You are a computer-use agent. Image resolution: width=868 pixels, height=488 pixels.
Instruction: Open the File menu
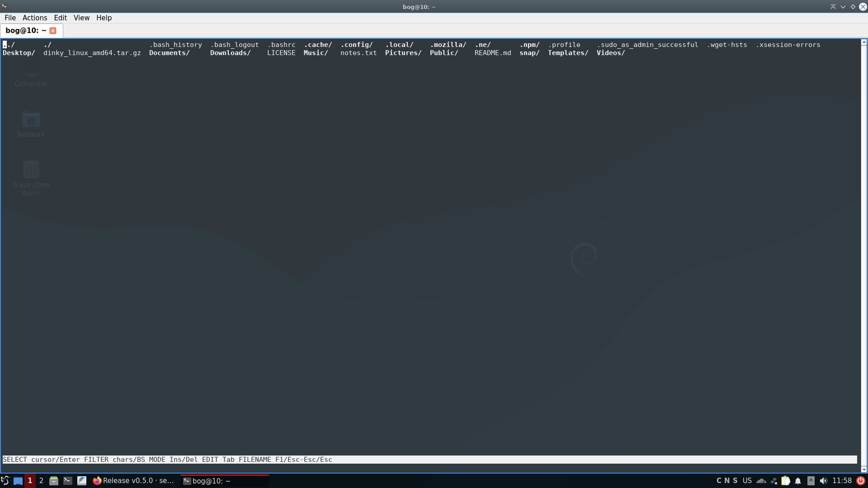tap(10, 18)
